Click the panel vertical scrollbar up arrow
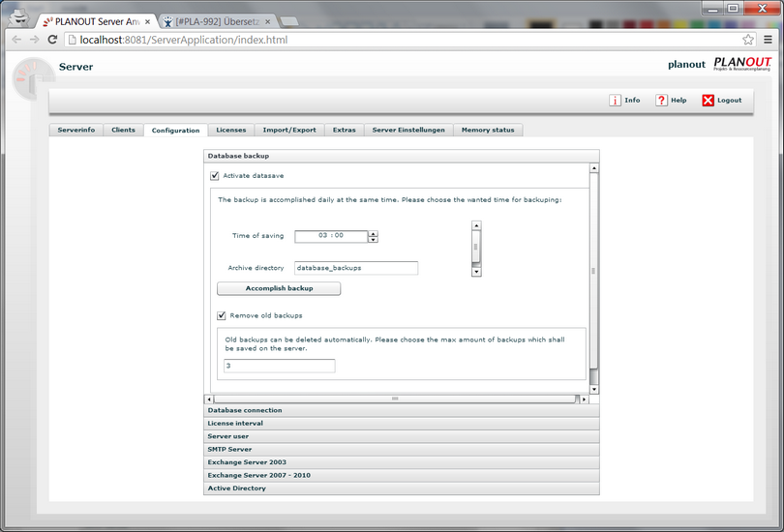Image resolution: width=784 pixels, height=532 pixels. point(594,168)
